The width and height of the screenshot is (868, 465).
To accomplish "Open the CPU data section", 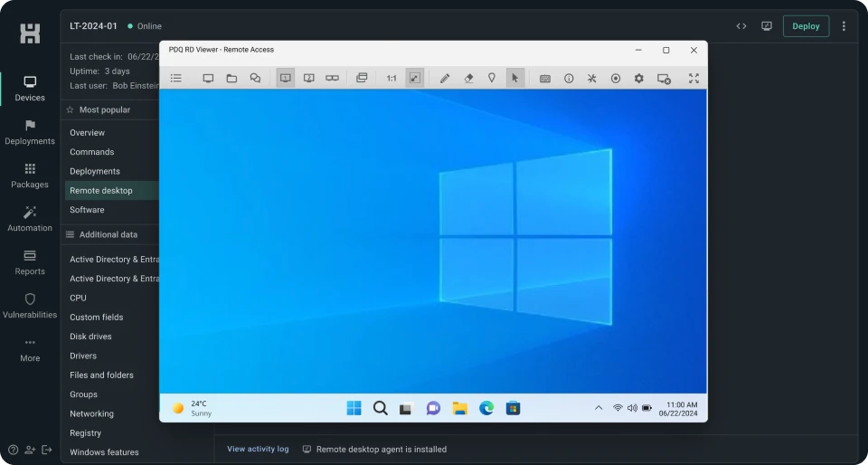I will 78,298.
